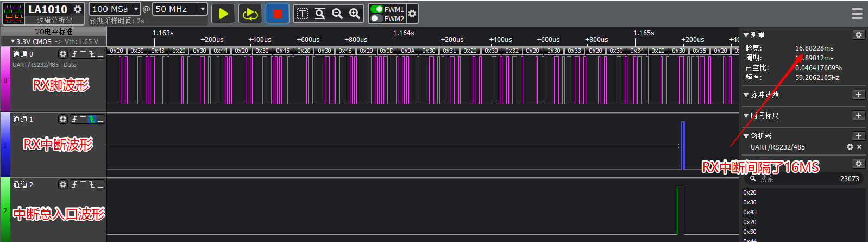Viewport: 868px width, 242px height.
Task: Click the zoom-to-fit magnifier icon
Action: [320, 14]
